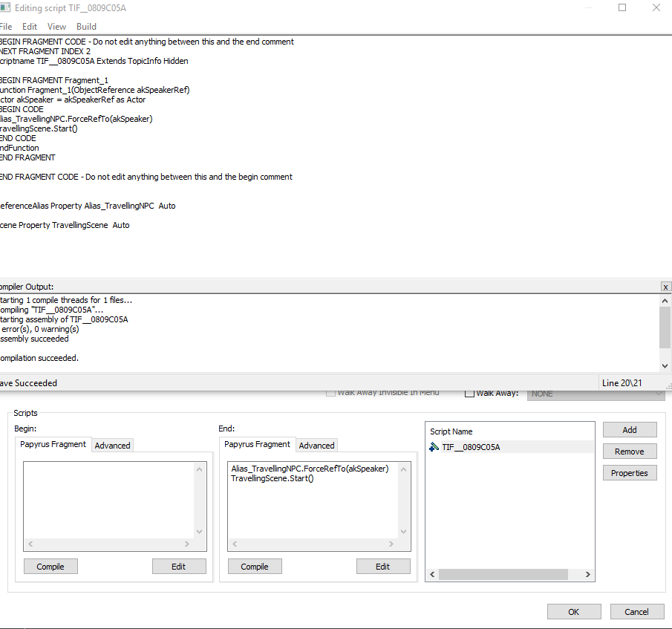This screenshot has height=629, width=672.
Task: Click the script icon beside TIF__0809C05A
Action: [436, 446]
